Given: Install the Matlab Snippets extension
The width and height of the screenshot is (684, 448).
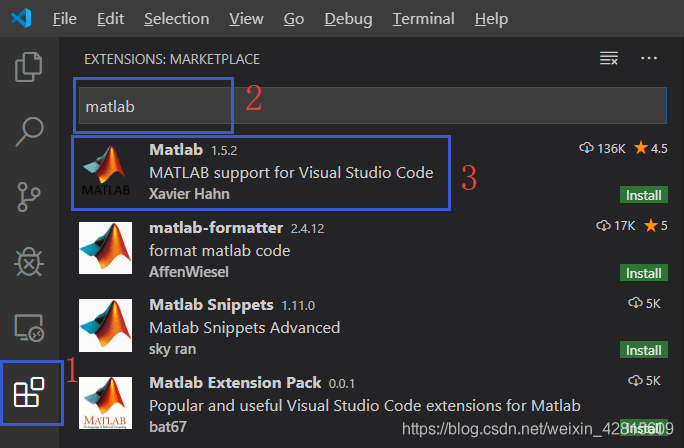Looking at the screenshot, I should 644,350.
